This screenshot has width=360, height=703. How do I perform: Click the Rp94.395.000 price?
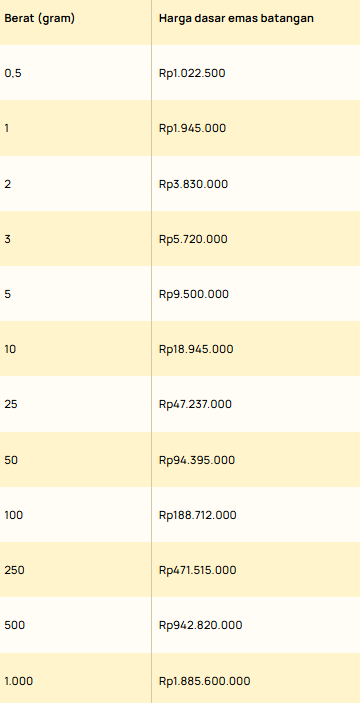pos(197,460)
